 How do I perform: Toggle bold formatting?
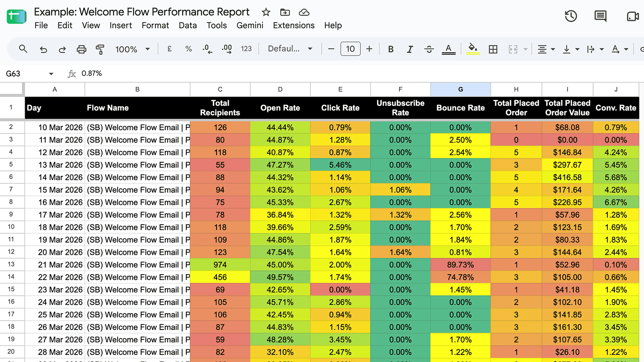click(391, 49)
